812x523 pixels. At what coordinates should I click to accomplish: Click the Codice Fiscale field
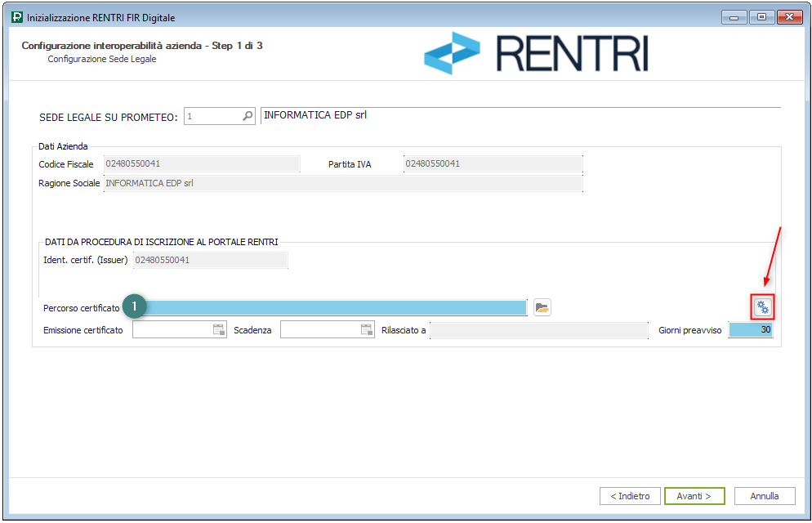[201, 164]
